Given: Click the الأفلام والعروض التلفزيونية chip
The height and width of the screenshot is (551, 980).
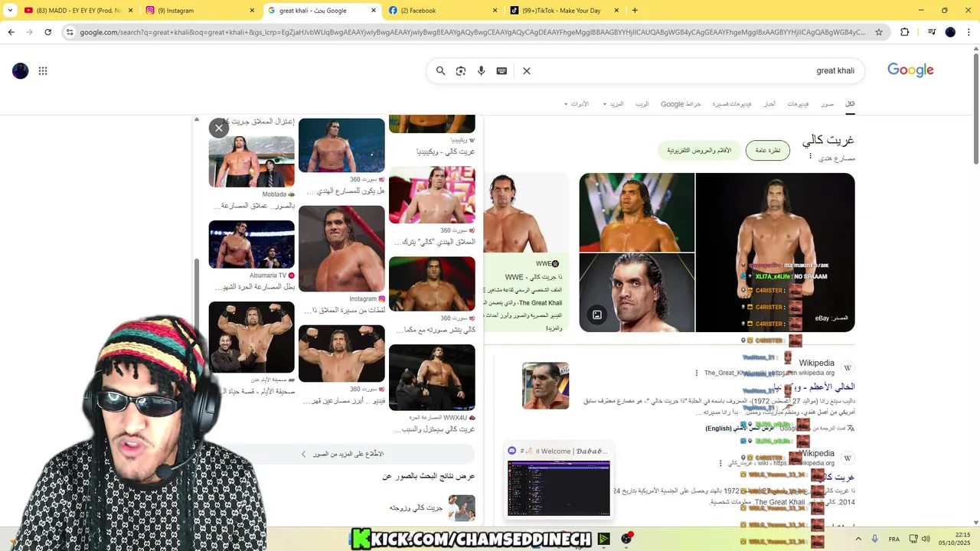Looking at the screenshot, I should [699, 151].
